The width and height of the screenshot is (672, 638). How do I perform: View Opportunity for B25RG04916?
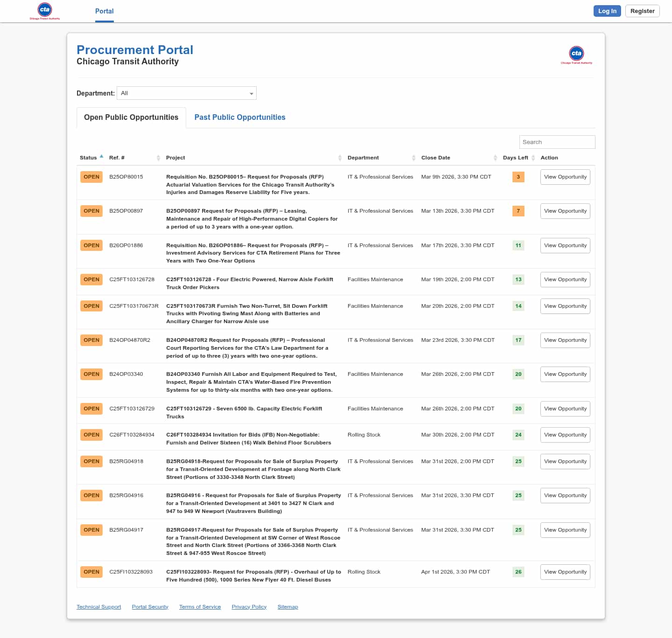click(565, 496)
